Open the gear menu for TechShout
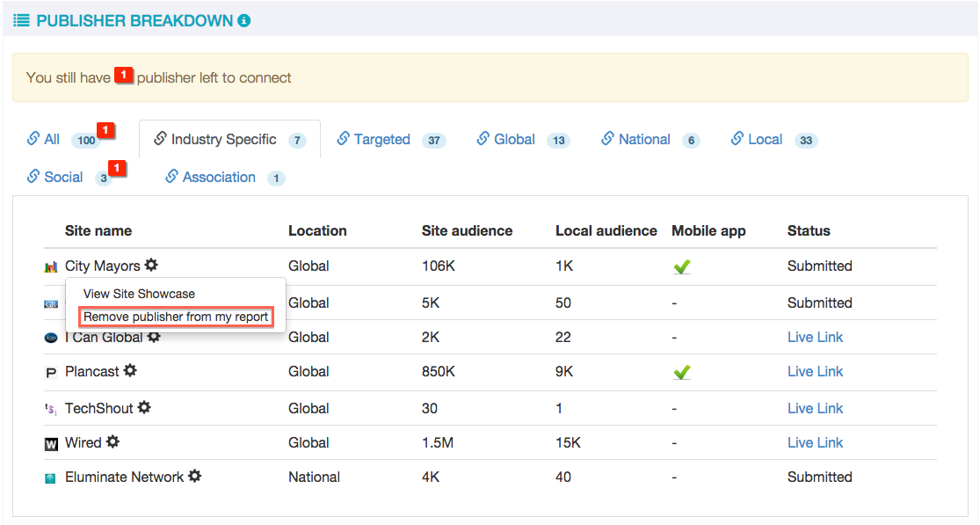 (x=144, y=407)
